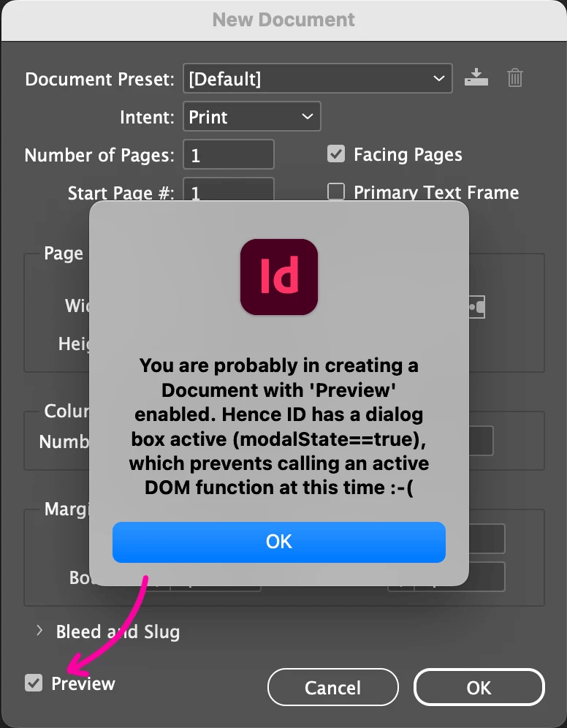567x728 pixels.
Task: Dismiss the alert with the blue OK button
Action: click(279, 542)
